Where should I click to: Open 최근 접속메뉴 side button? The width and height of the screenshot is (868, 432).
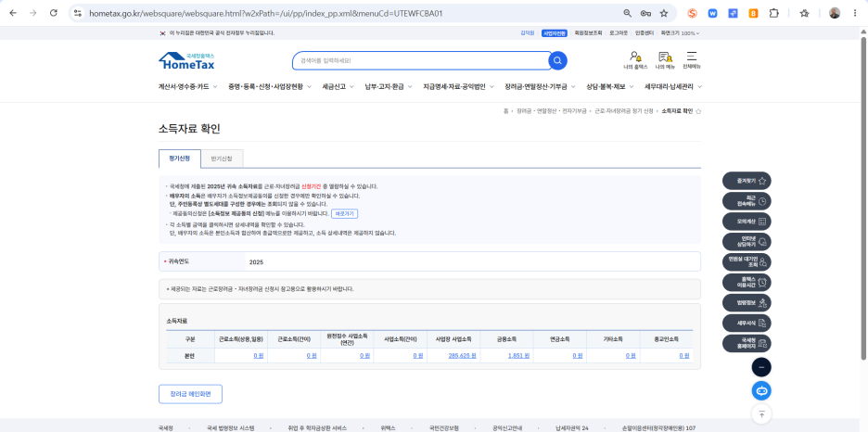[747, 201]
